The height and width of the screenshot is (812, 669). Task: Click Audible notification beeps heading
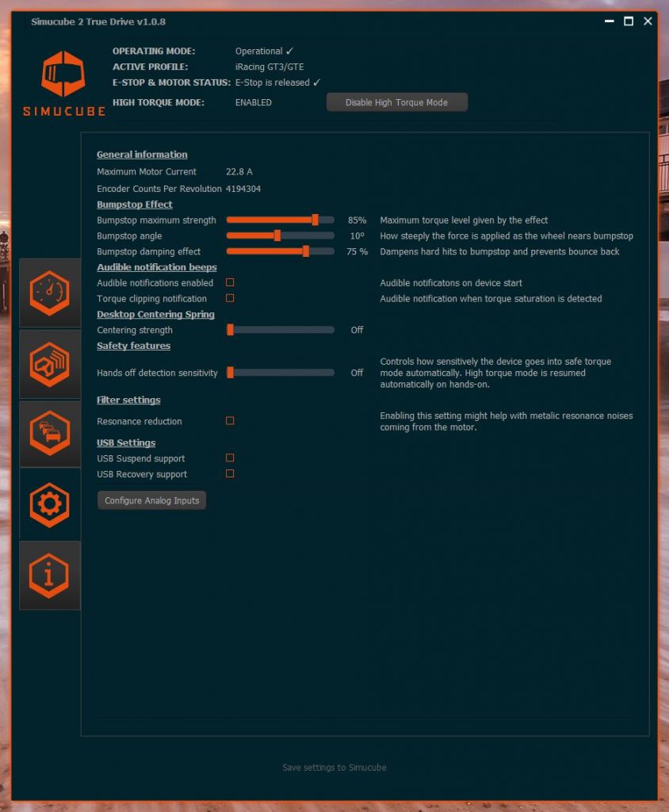click(x=156, y=267)
